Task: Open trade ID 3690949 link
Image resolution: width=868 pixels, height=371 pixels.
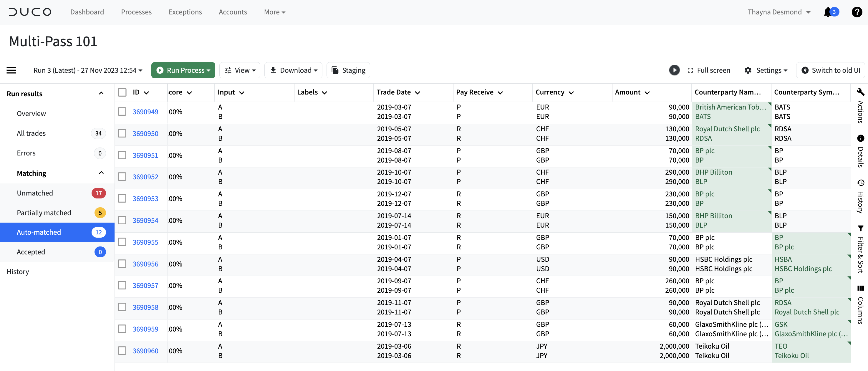Action: pyautogui.click(x=145, y=112)
